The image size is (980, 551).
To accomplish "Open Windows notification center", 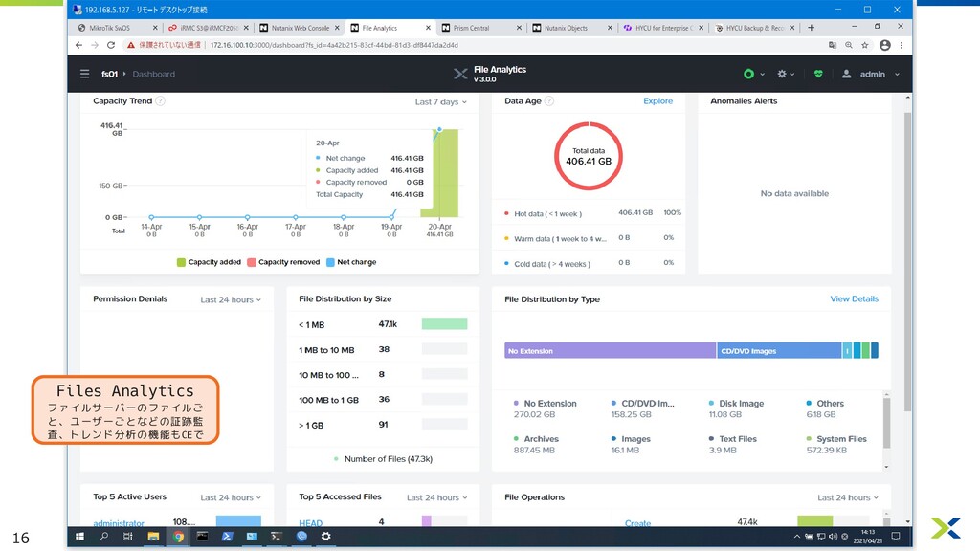I will click(896, 536).
